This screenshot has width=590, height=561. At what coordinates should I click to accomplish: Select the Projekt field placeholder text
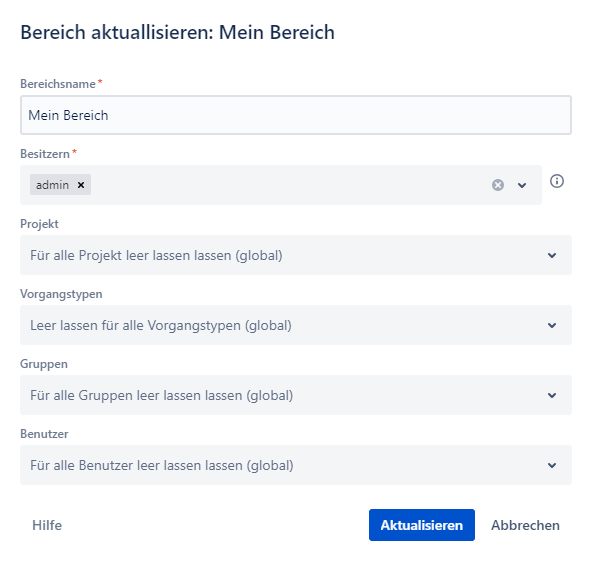(x=156, y=255)
